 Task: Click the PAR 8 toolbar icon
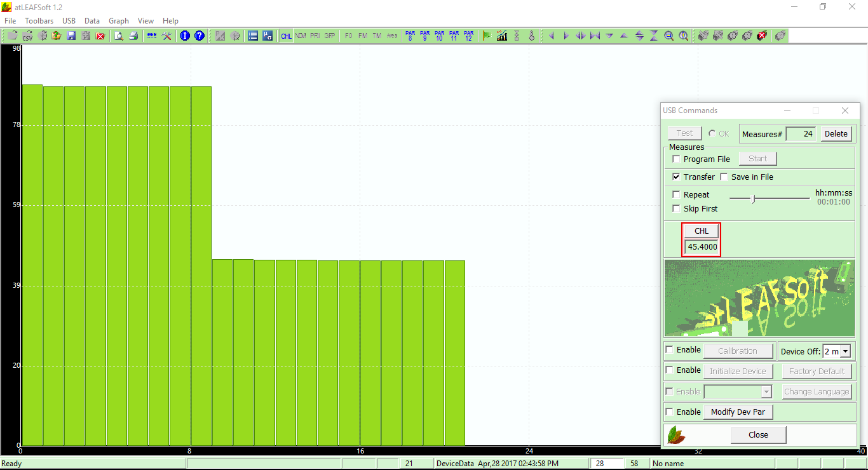(410, 36)
